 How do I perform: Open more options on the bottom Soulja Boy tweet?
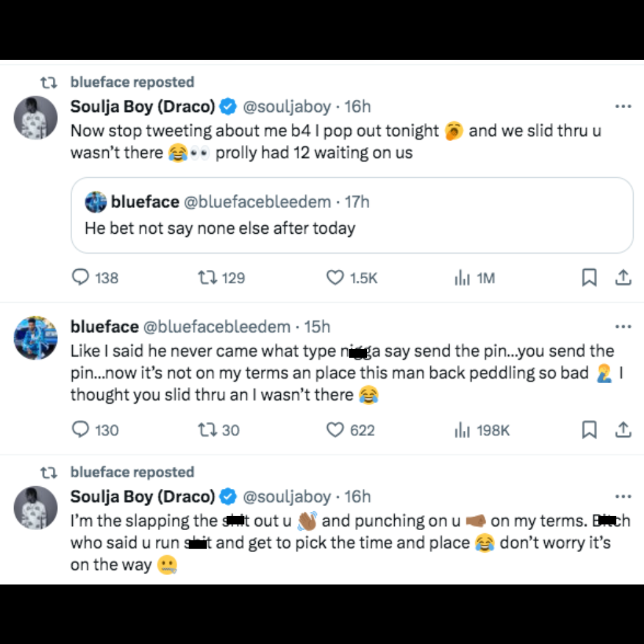(x=623, y=497)
